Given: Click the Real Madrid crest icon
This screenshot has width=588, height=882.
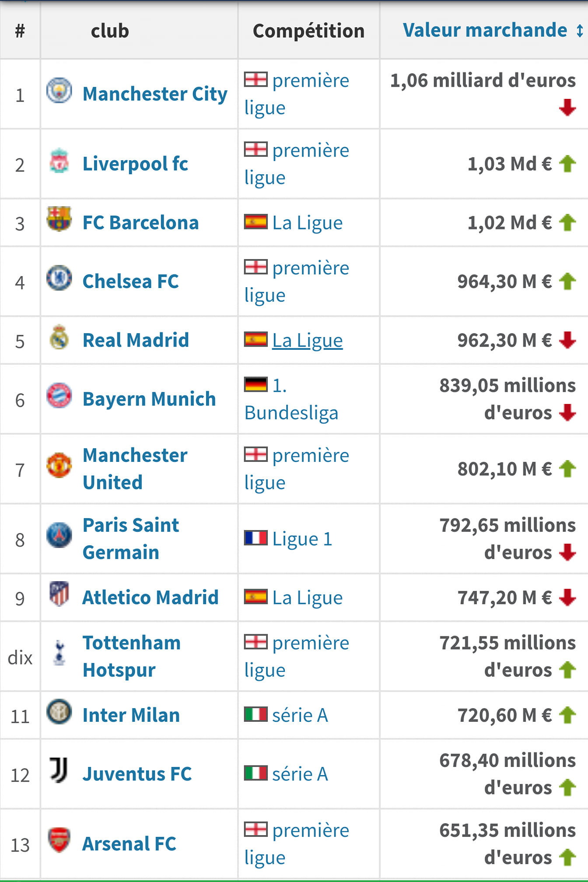Looking at the screenshot, I should point(59,337).
